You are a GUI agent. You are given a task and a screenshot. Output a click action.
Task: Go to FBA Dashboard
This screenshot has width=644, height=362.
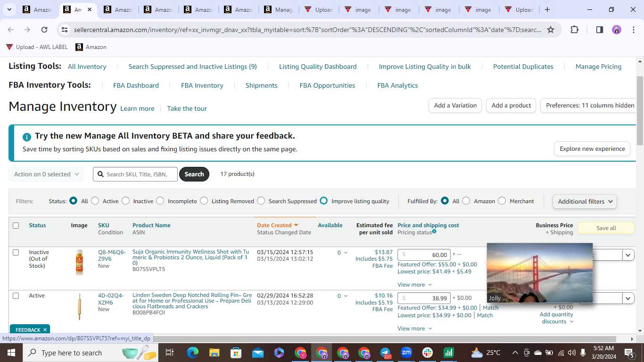(x=136, y=85)
